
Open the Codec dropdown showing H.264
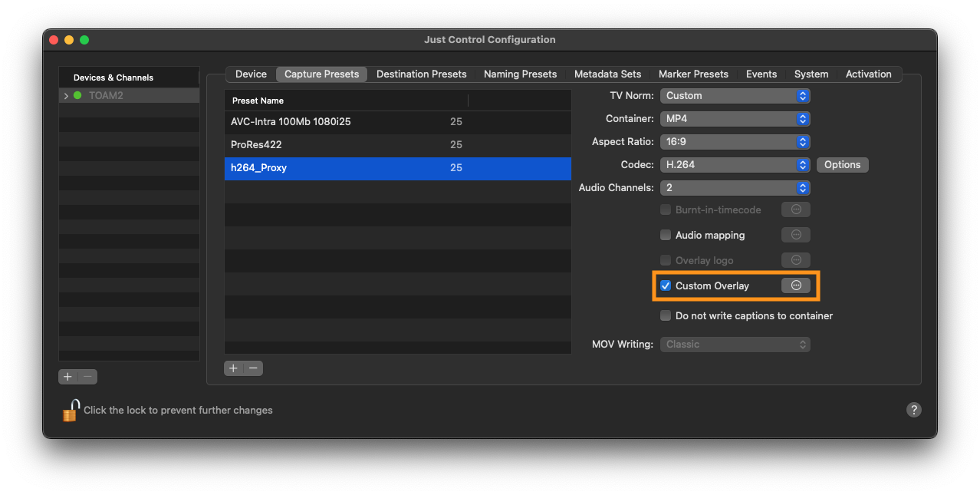(735, 165)
